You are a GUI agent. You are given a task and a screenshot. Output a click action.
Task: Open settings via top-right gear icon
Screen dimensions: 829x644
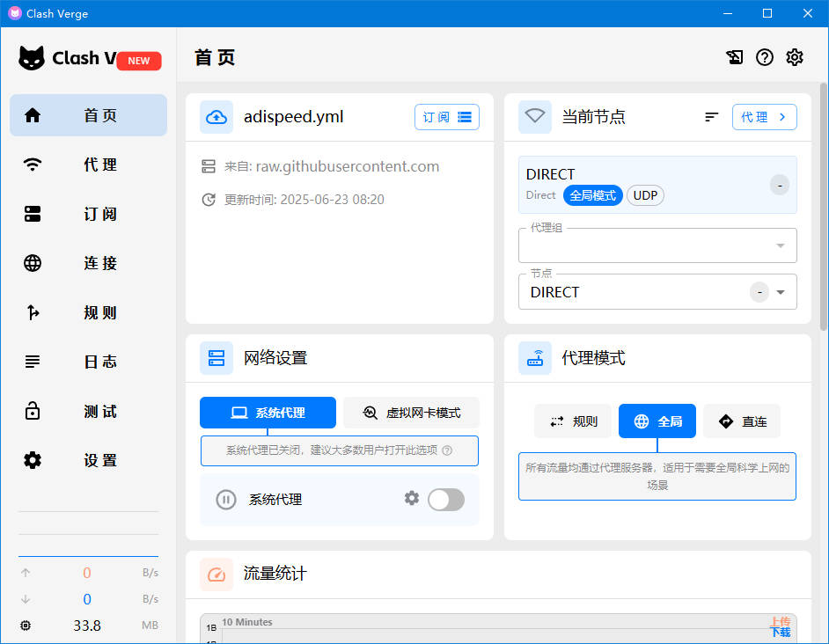[x=795, y=57]
